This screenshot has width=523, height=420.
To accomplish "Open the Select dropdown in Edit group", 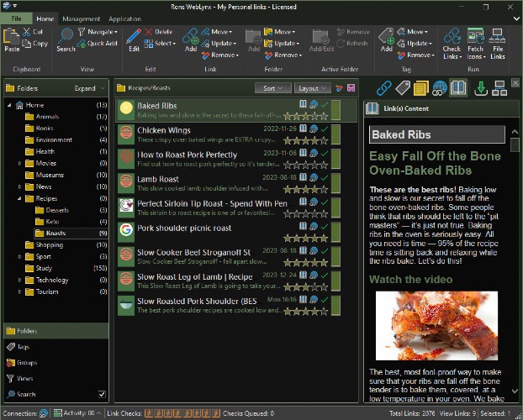I will (160, 44).
